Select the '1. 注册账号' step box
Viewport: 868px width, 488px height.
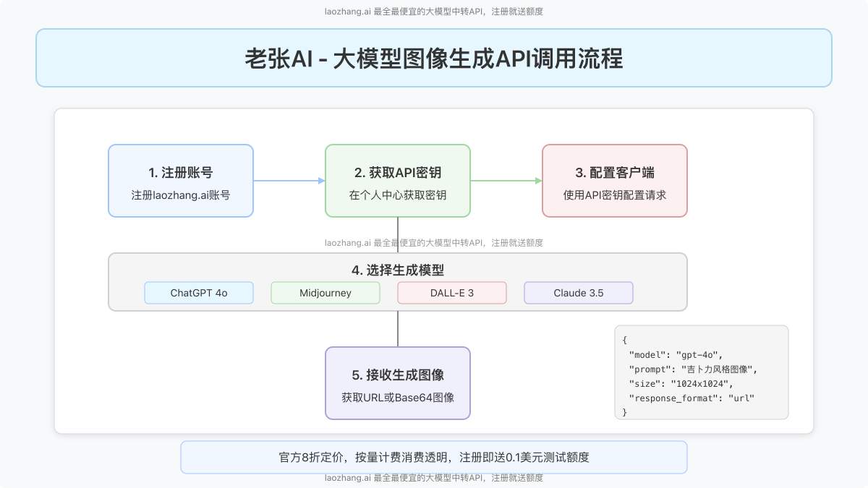181,181
